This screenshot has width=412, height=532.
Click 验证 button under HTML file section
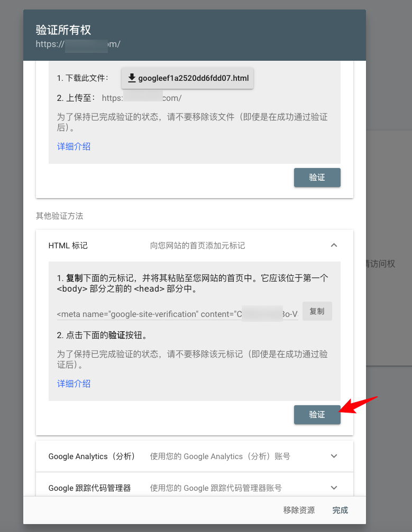click(x=317, y=178)
